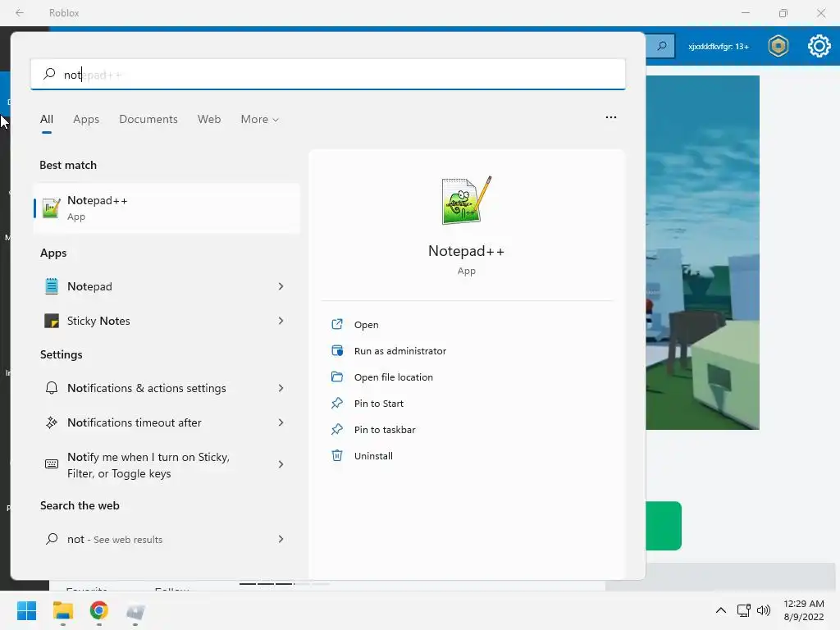Expand 'not' web results chevron
Image resolution: width=840 pixels, height=630 pixels.
tap(281, 539)
